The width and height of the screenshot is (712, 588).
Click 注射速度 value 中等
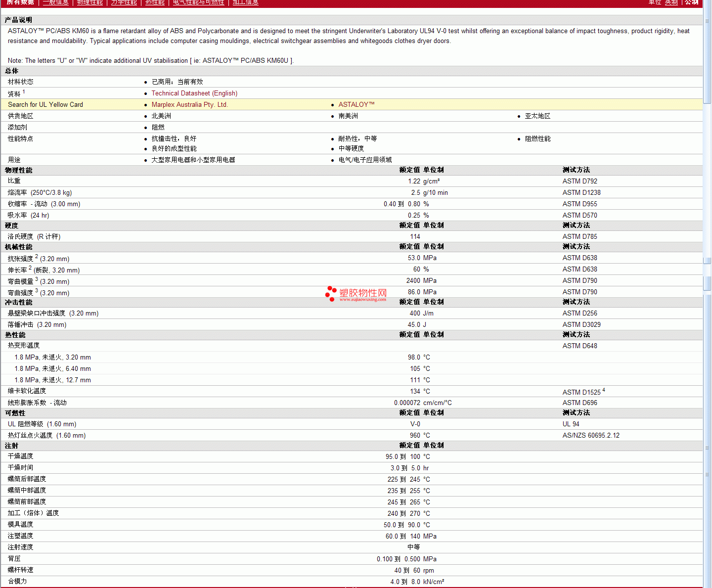414,547
